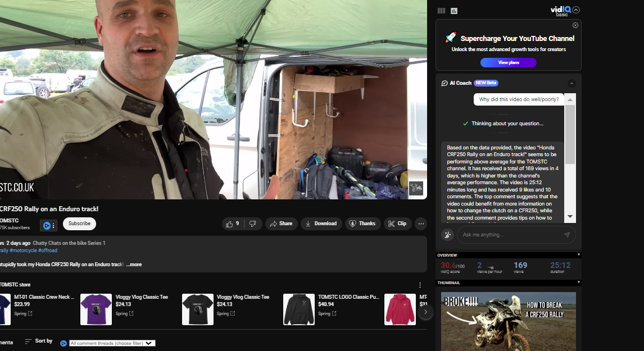
Task: Open vidIQ channel options next to Subscribe
Action: (48, 225)
